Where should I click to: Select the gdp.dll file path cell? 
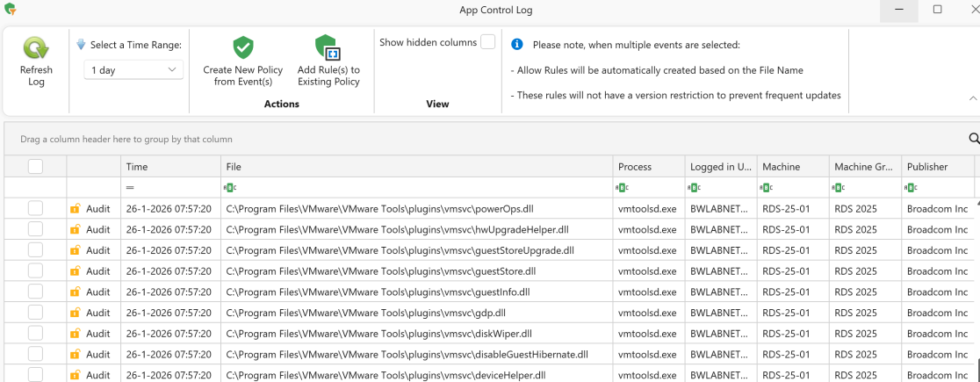[417, 313]
